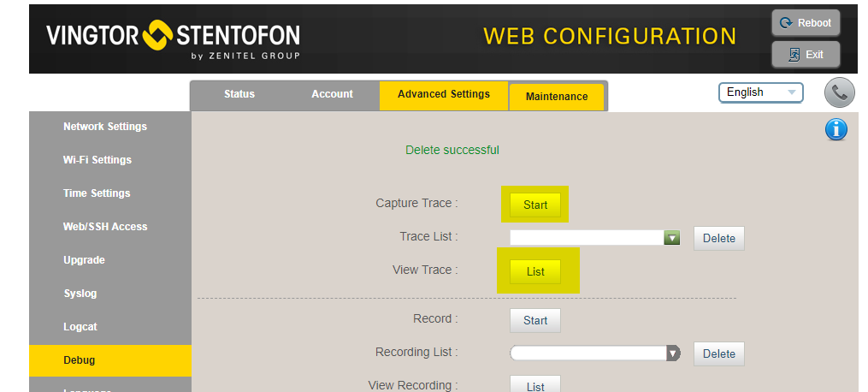This screenshot has width=868, height=392.
Task: Switch to the Status tab
Action: 239,94
